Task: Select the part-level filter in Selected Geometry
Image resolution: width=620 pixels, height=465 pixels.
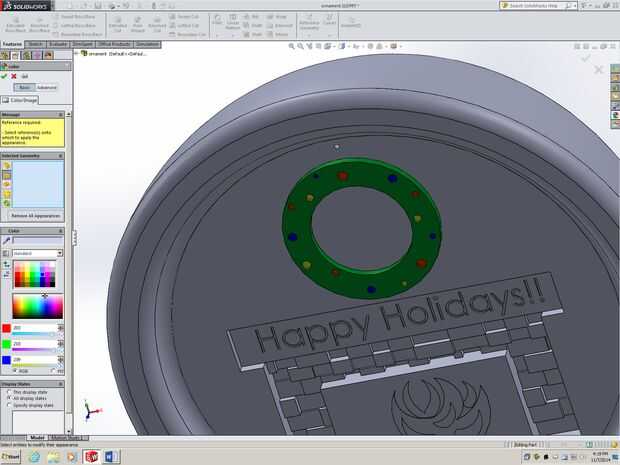Action: [7, 165]
